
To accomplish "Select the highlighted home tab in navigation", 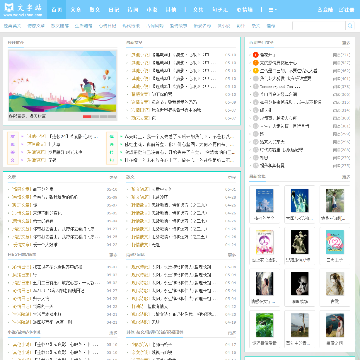I will pos(57,9).
